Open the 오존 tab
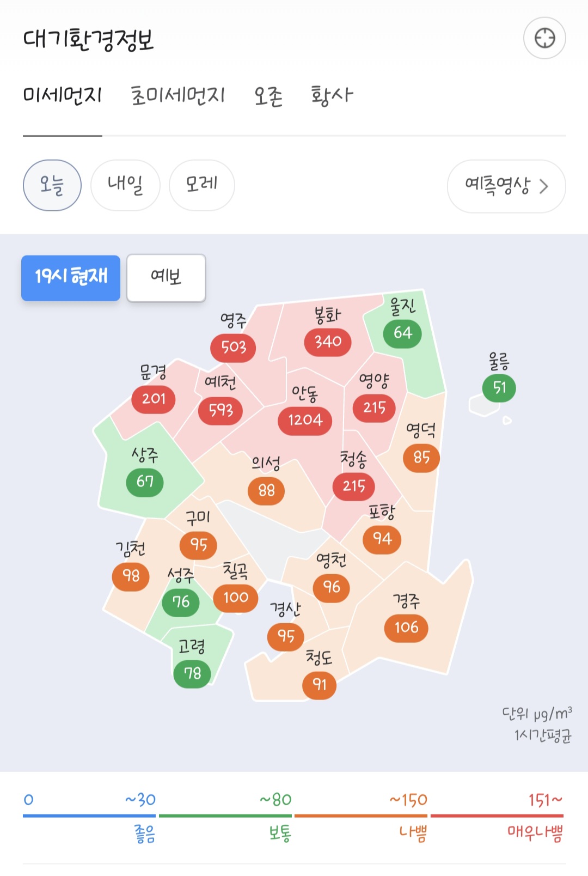The height and width of the screenshot is (876, 588). tap(268, 96)
